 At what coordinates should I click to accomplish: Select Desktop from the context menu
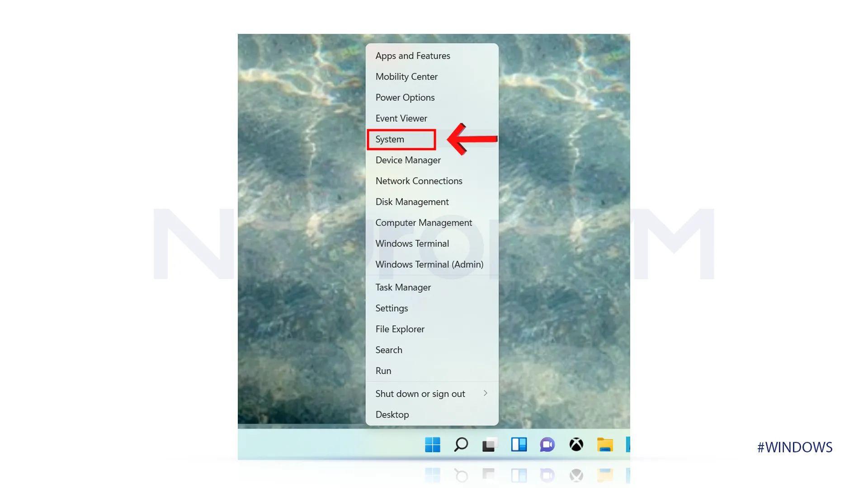[392, 414]
